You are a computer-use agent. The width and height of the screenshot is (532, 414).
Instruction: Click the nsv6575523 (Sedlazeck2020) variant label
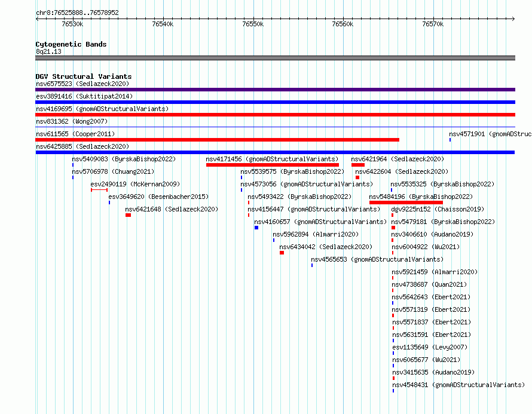(x=82, y=84)
